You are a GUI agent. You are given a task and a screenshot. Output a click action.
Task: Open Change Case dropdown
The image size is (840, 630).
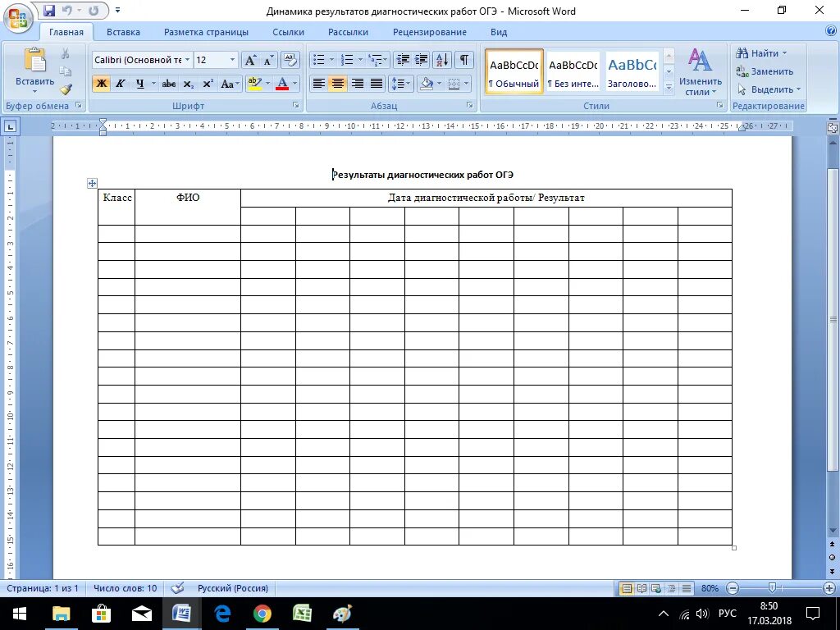coord(230,84)
